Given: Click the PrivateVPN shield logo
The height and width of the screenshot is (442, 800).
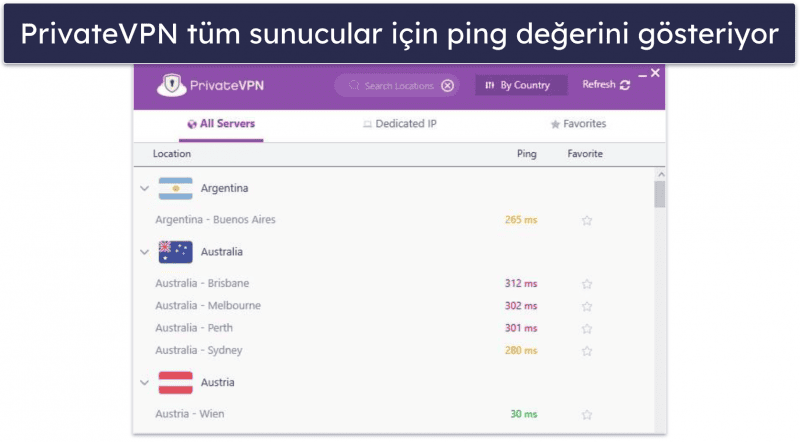Looking at the screenshot, I should click(x=171, y=85).
